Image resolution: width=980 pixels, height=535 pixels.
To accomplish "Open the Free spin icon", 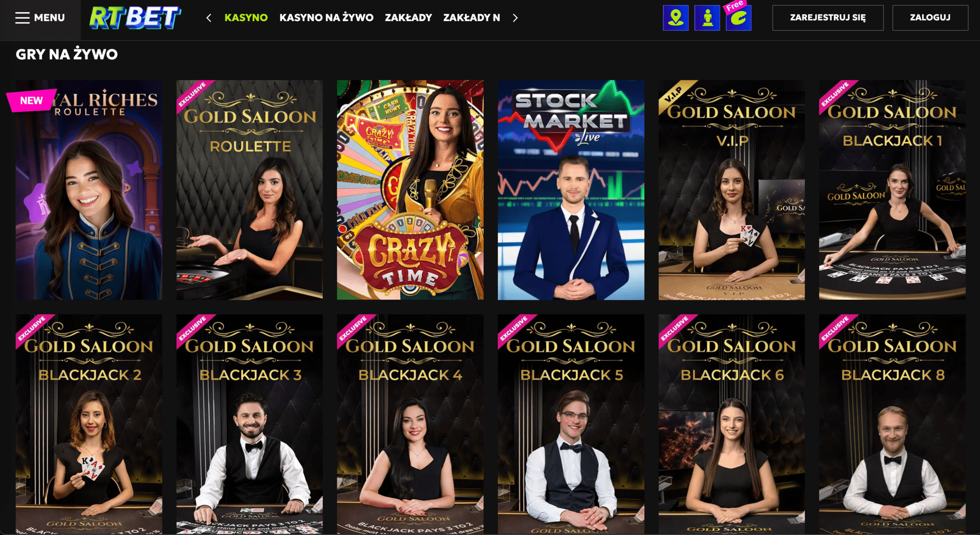I will (x=738, y=18).
